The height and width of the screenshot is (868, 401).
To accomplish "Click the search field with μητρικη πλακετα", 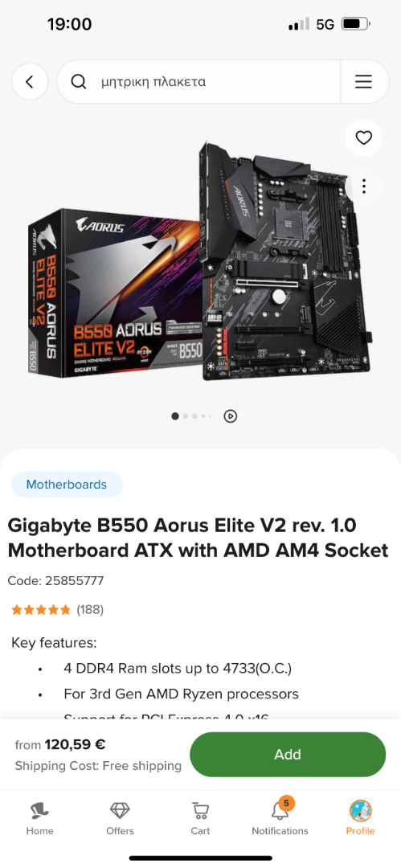I will (198, 82).
